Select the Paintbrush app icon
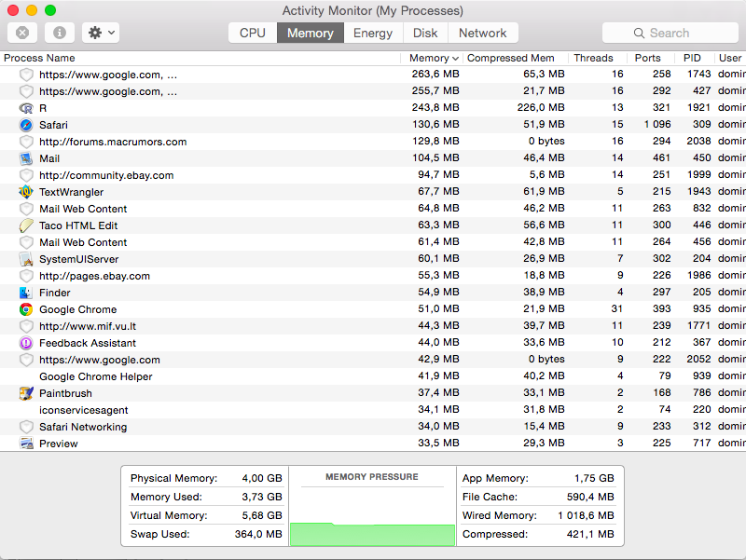Image resolution: width=746 pixels, height=560 pixels. click(26, 393)
